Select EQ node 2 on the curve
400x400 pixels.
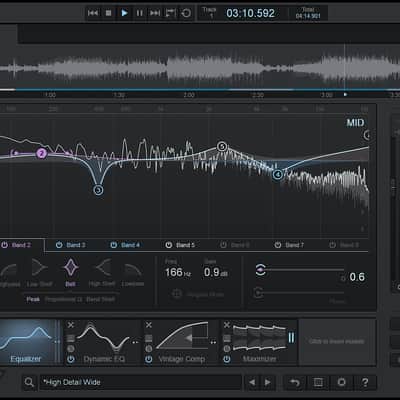(41, 153)
